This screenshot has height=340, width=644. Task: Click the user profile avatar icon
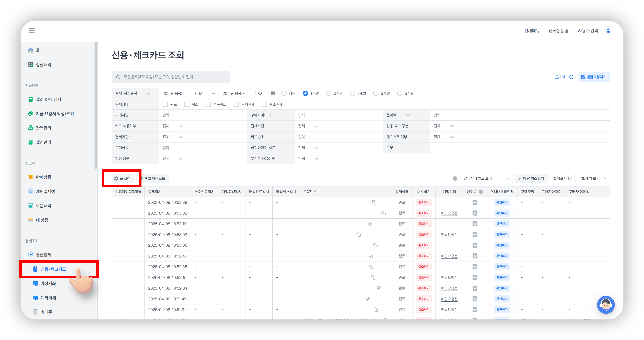608,31
